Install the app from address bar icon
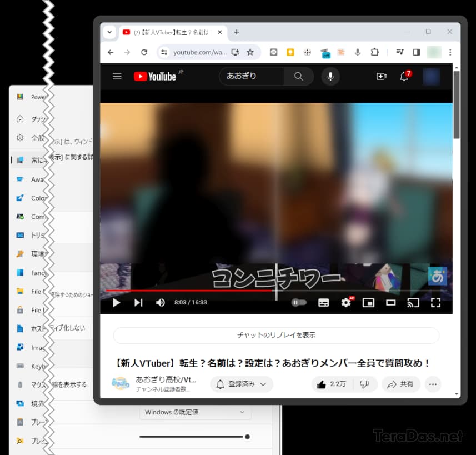This screenshot has width=476, height=455. [x=236, y=52]
